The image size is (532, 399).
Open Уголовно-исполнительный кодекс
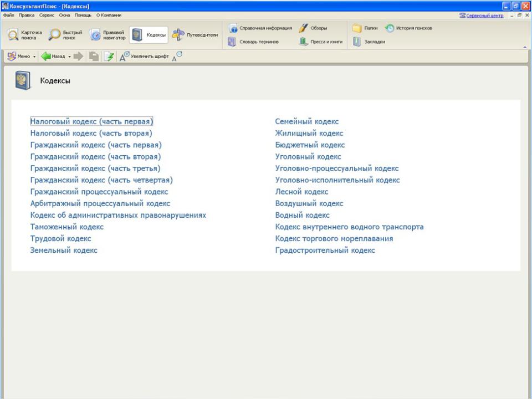click(x=337, y=180)
